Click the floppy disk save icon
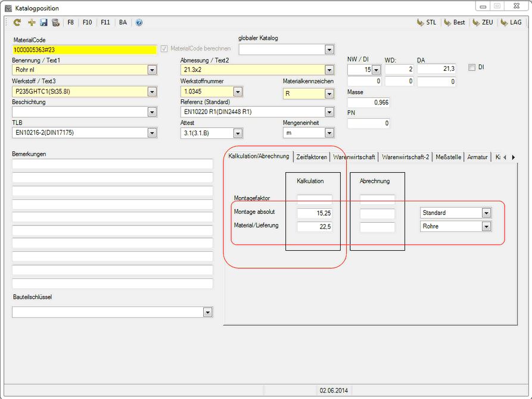The height and width of the screenshot is (399, 532). 43,23
